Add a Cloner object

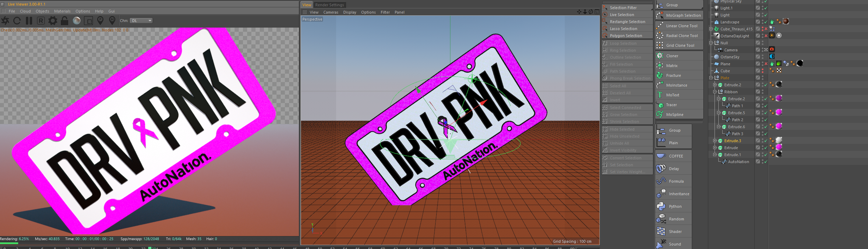[679, 56]
